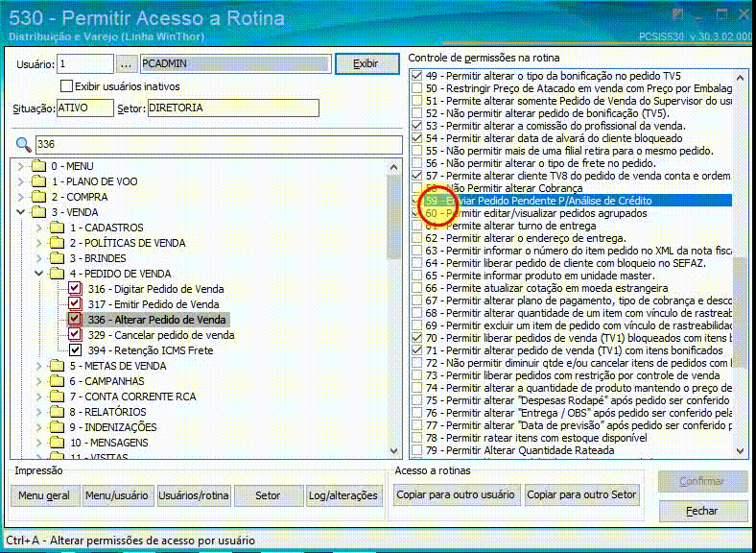Toggle checkbox for 329 - Cancelar pedido de venda
Viewport: 756px width, 553px height.
[75, 335]
